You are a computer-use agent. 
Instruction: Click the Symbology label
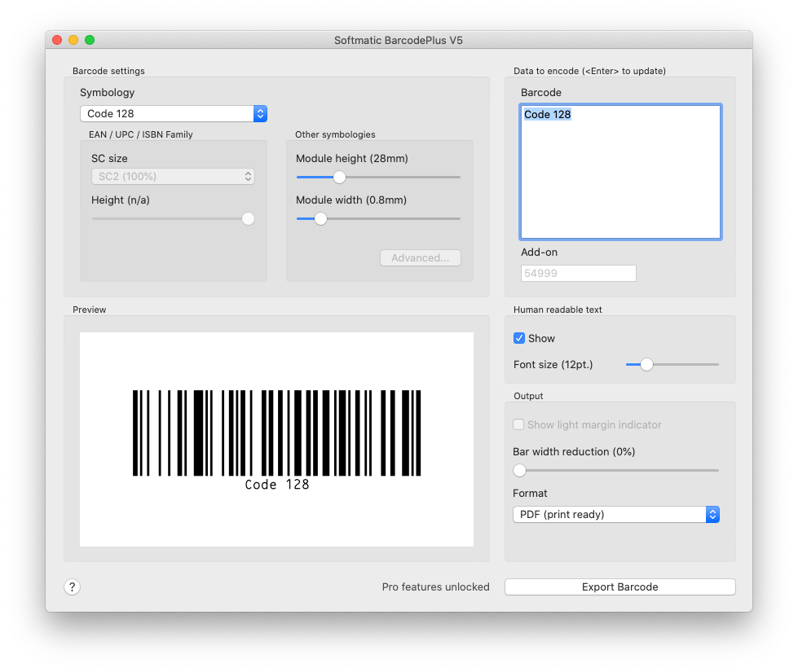click(x=108, y=93)
